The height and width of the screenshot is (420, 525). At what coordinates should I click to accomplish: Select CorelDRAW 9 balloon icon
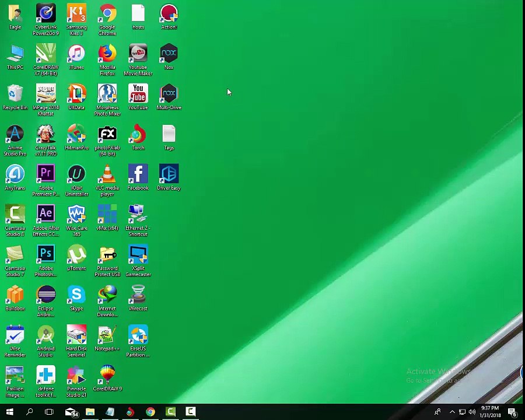107,375
